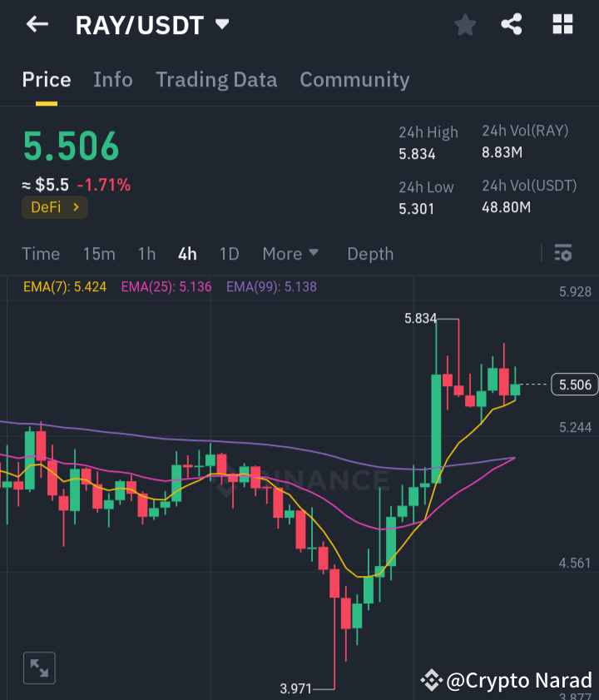Select the Time interval option
599x700 pixels.
(41, 254)
